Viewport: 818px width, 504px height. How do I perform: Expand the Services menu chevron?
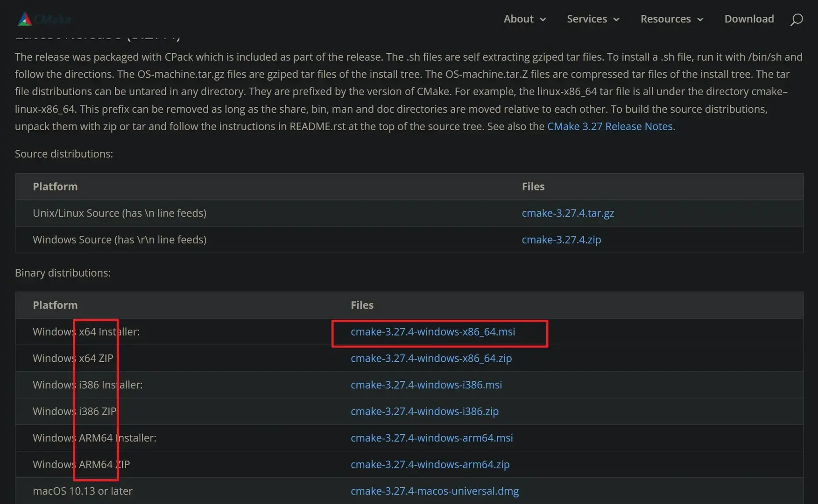616,20
